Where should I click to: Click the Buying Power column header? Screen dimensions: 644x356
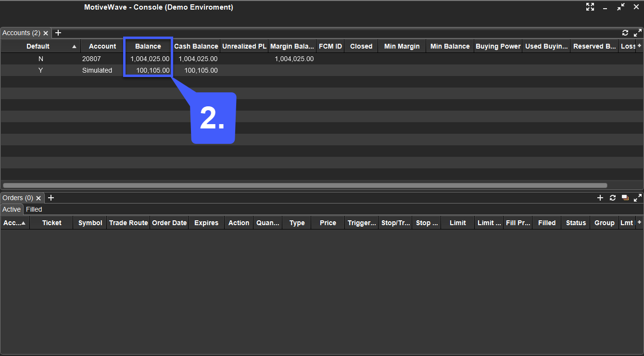[x=498, y=46]
